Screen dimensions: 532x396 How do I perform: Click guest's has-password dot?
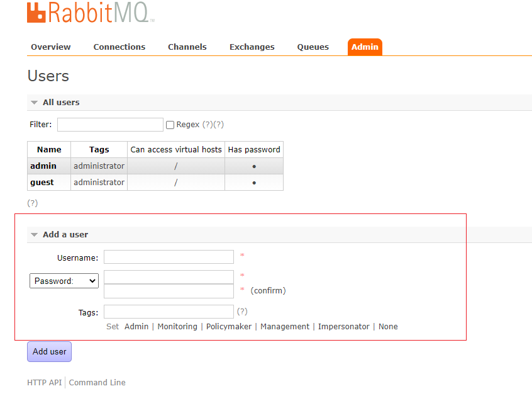coord(254,183)
